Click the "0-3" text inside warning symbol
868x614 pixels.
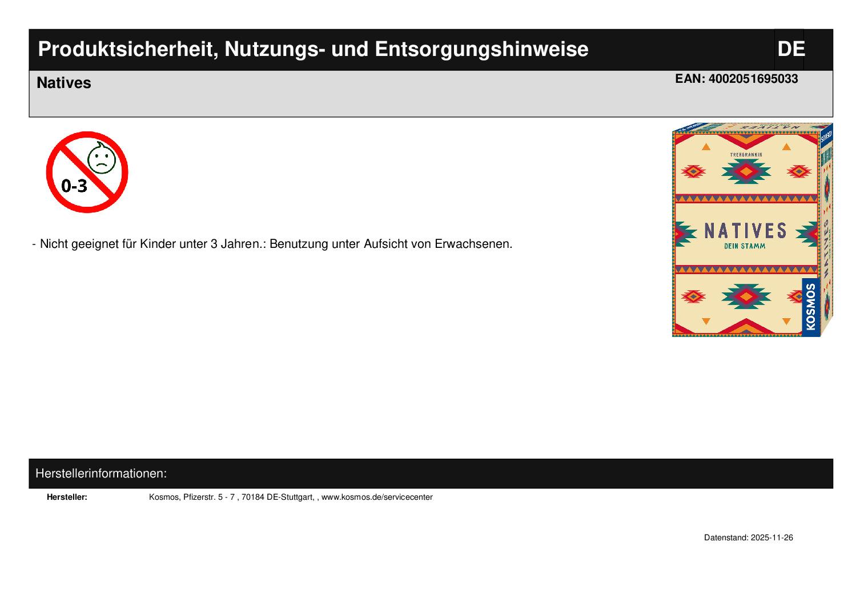[74, 186]
